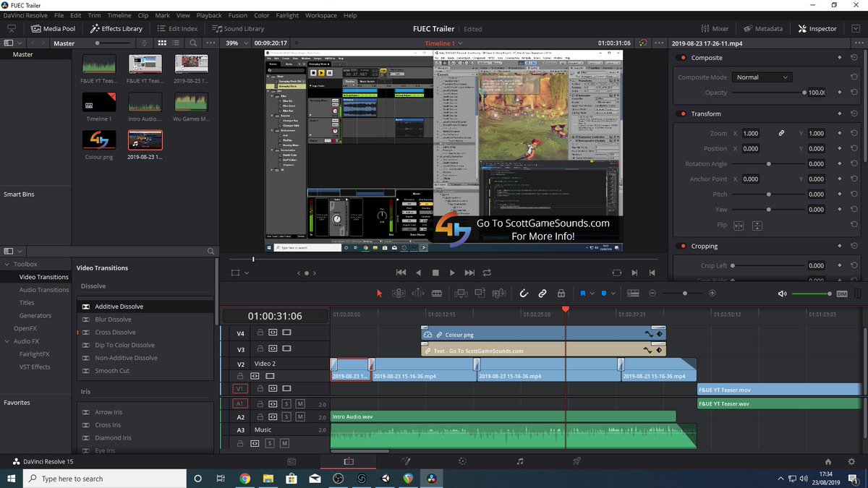Screen dimensions: 868x488
Task: Open the Timeline menu
Action: 119,15
